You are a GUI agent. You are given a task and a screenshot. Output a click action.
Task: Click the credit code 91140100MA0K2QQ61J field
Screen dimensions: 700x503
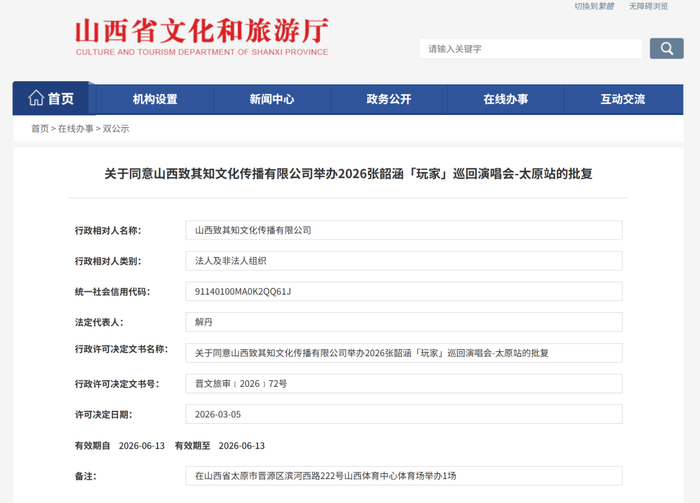point(404,291)
